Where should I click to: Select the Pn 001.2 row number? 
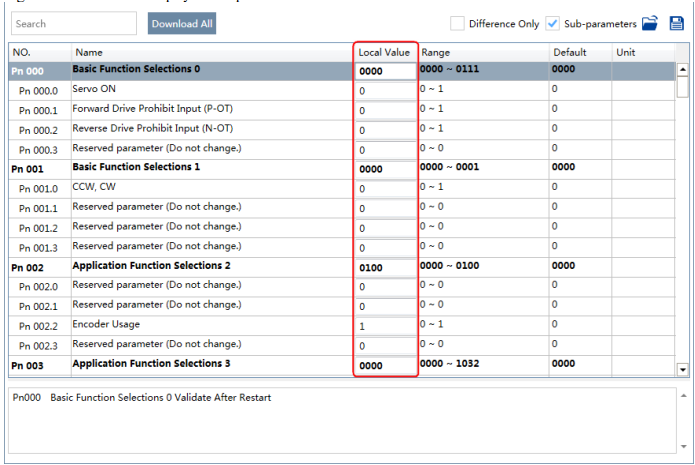[38, 228]
